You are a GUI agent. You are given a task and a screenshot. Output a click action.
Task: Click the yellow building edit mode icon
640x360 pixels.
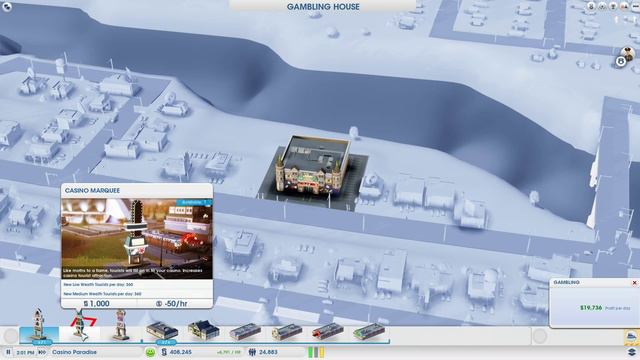tap(631, 337)
